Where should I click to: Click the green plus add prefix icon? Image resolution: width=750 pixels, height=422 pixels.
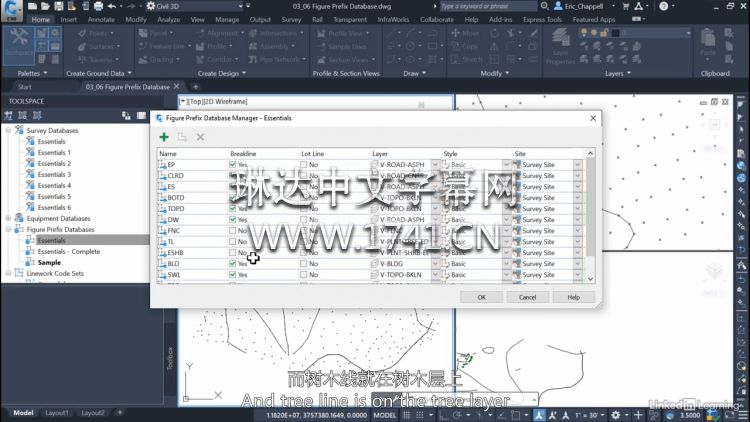164,137
